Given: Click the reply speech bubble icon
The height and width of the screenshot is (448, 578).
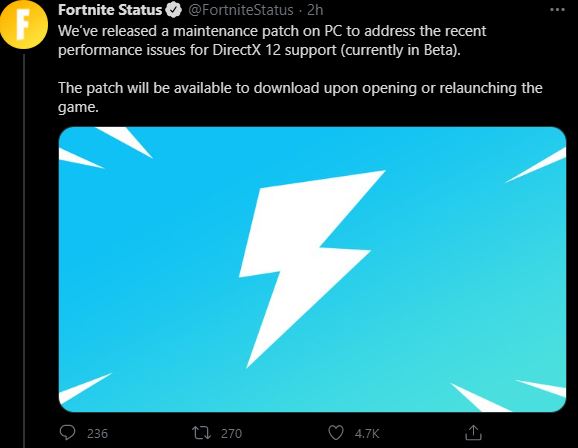Looking at the screenshot, I should [67, 433].
